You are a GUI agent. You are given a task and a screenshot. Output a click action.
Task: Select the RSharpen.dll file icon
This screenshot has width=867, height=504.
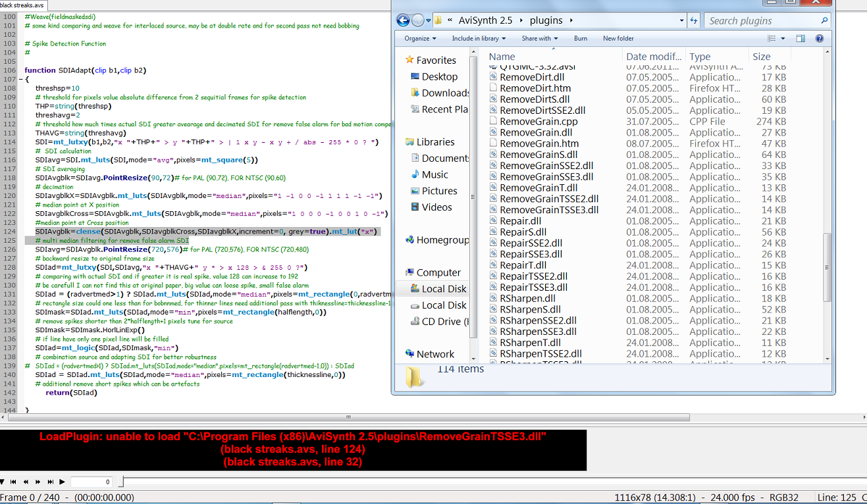tap(494, 299)
